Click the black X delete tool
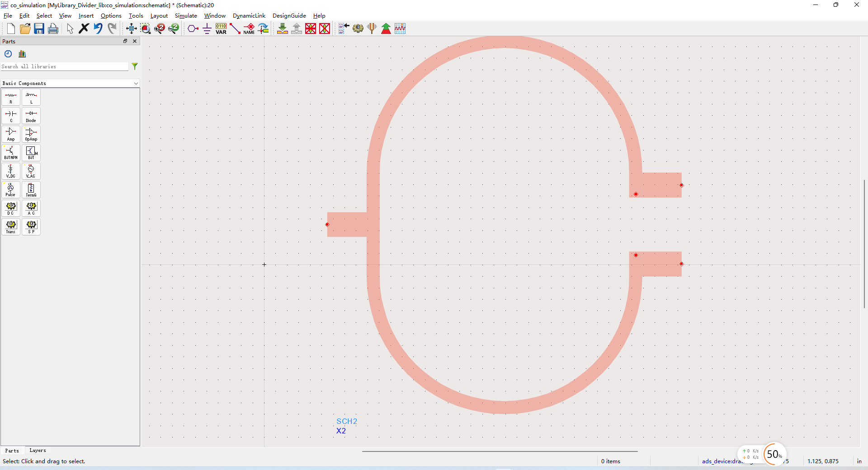868x470 pixels. [x=84, y=28]
